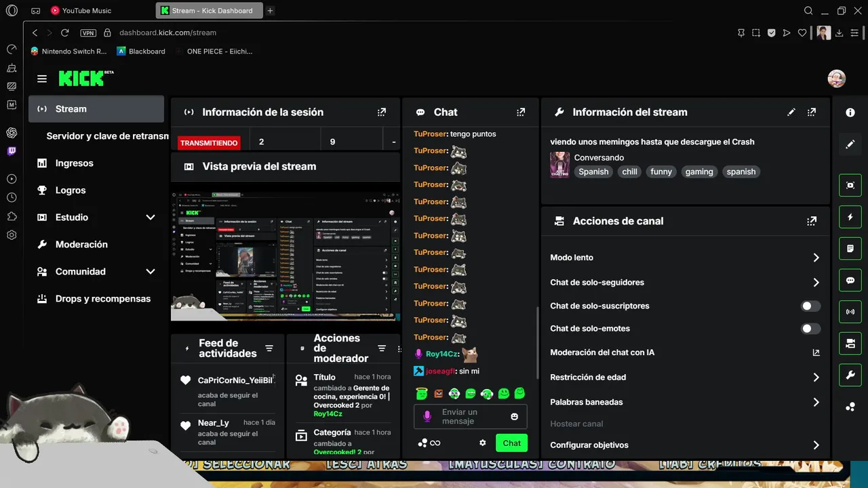Image resolution: width=868 pixels, height=488 pixels.
Task: Click the Enviar un mensaje chat input
Action: tap(471, 417)
